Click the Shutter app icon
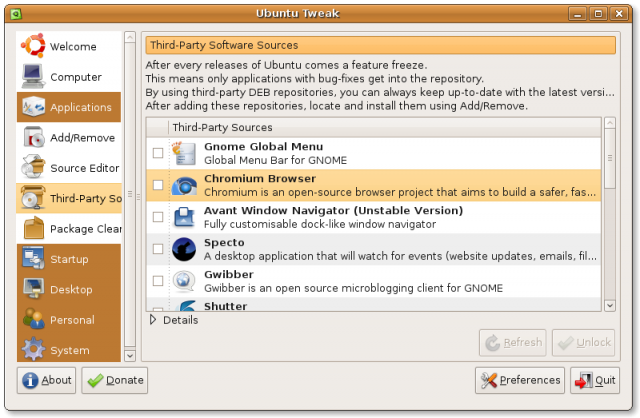 click(x=187, y=306)
